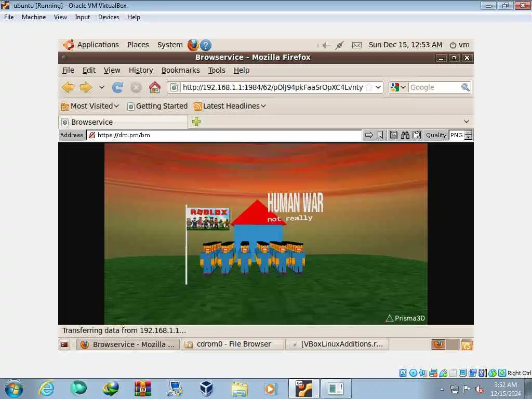Click the Windows muted volume tray icon
Screen dimensions: 532x399
[x=480, y=389]
